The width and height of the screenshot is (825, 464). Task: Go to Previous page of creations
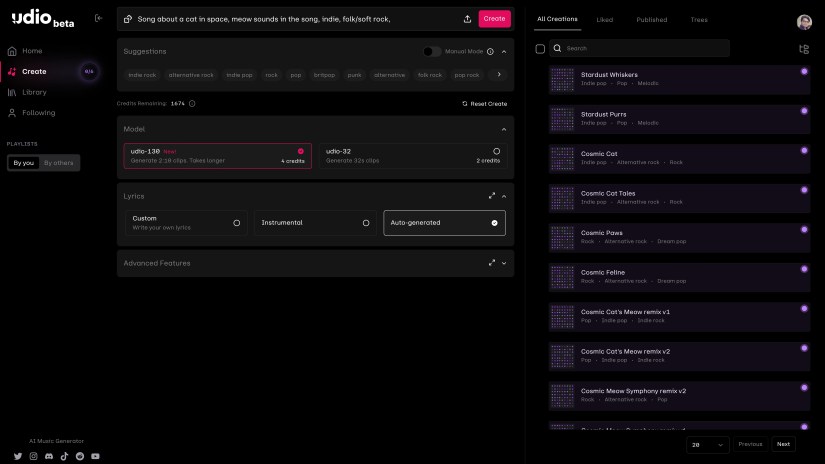click(750, 444)
